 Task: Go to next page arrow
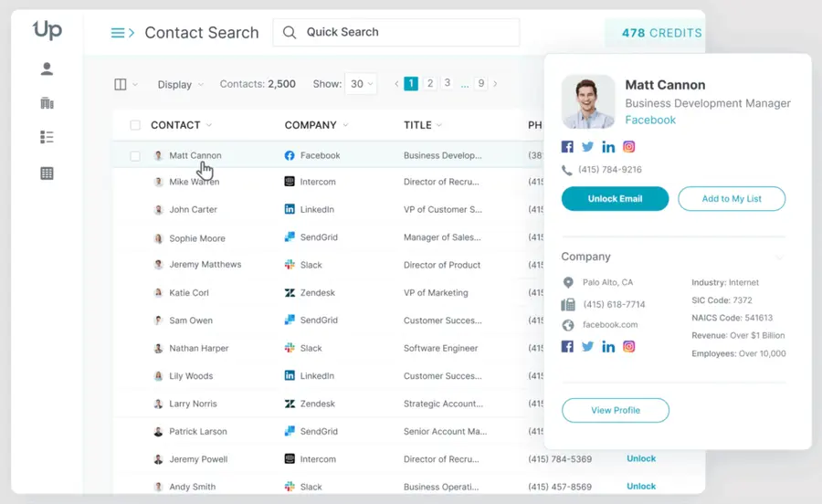[x=495, y=84]
